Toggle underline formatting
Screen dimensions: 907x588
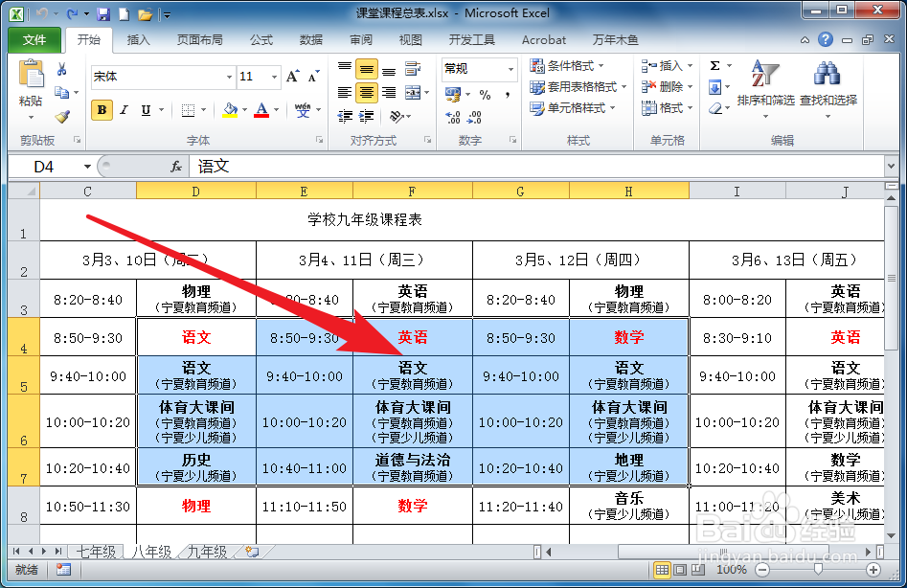146,108
